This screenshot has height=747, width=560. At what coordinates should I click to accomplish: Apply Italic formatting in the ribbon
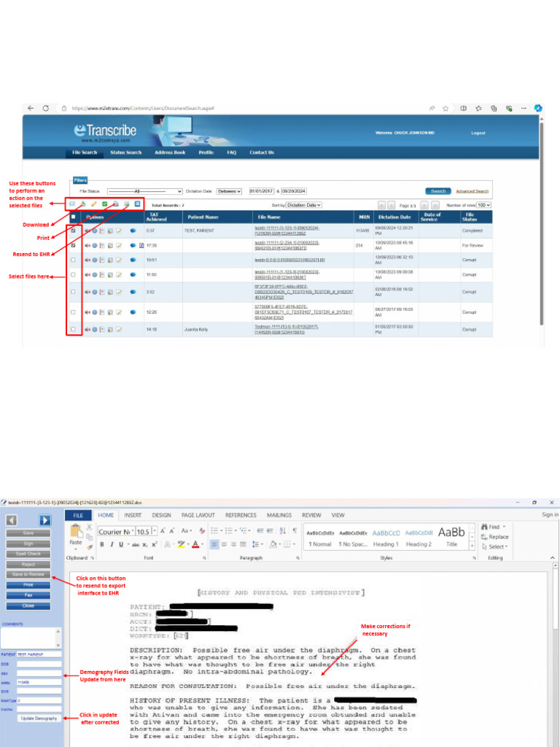(112, 544)
